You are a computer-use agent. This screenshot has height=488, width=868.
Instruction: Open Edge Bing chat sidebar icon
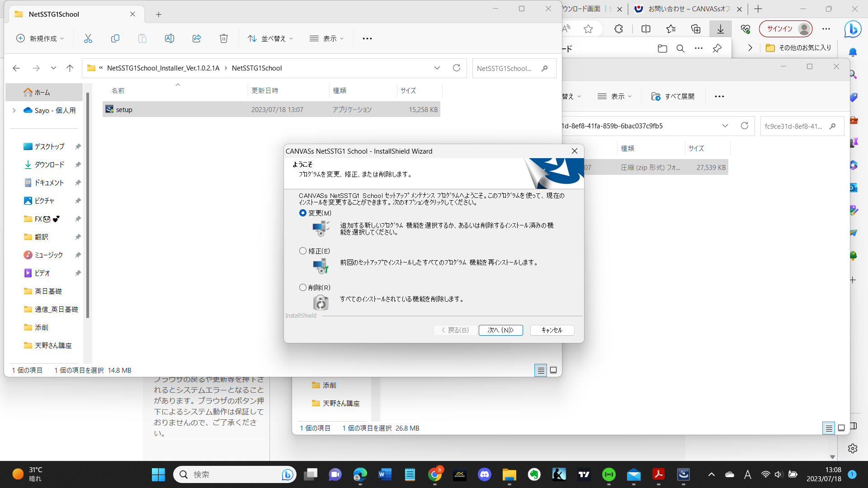pyautogui.click(x=853, y=29)
